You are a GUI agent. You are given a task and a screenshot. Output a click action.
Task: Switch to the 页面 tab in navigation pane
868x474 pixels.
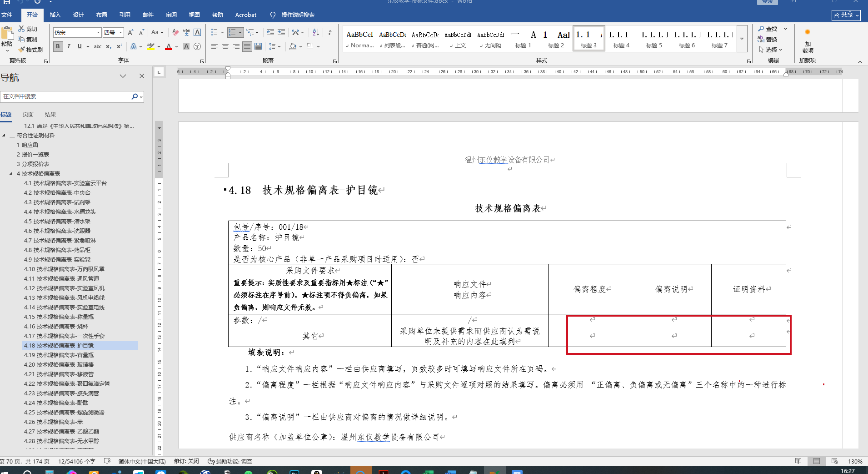(28, 115)
